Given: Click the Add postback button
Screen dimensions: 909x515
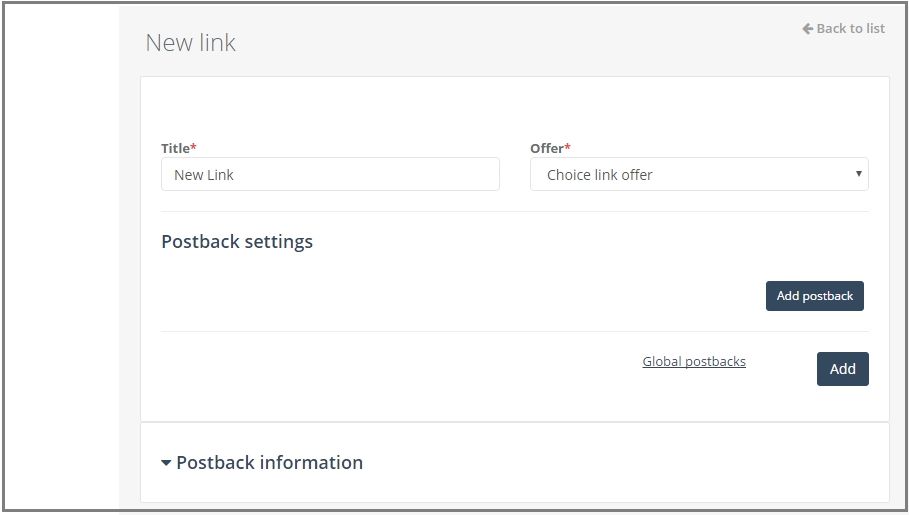Looking at the screenshot, I should (x=815, y=296).
